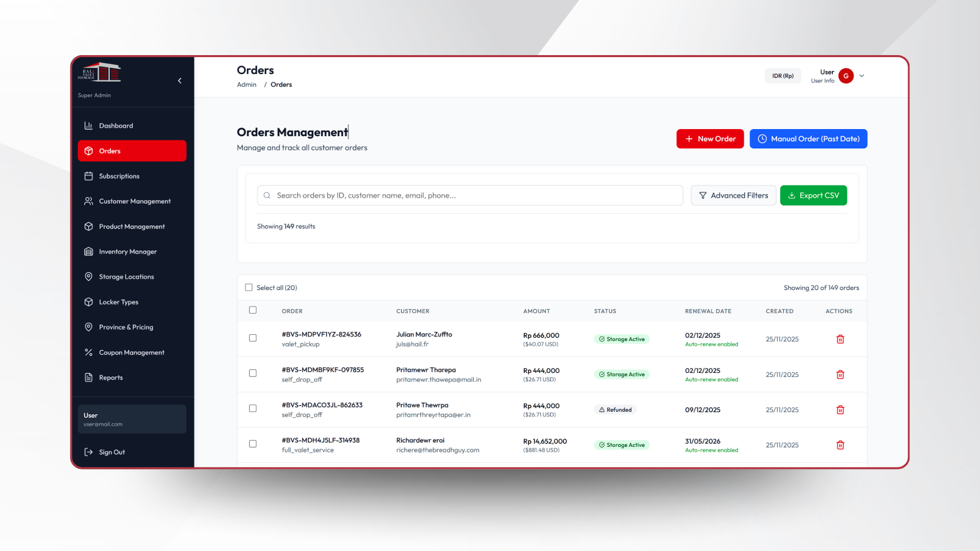Expand the user menu dropdown arrow
The height and width of the screenshot is (551, 980).
point(862,76)
